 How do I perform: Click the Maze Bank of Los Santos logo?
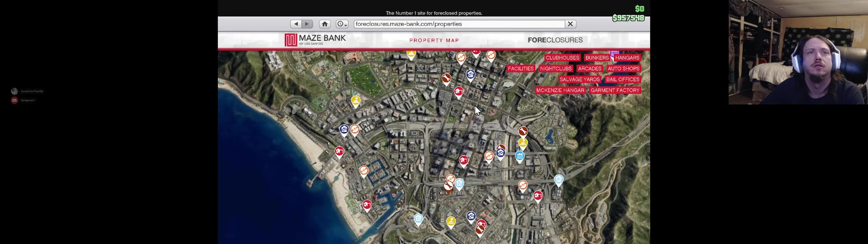pos(315,40)
